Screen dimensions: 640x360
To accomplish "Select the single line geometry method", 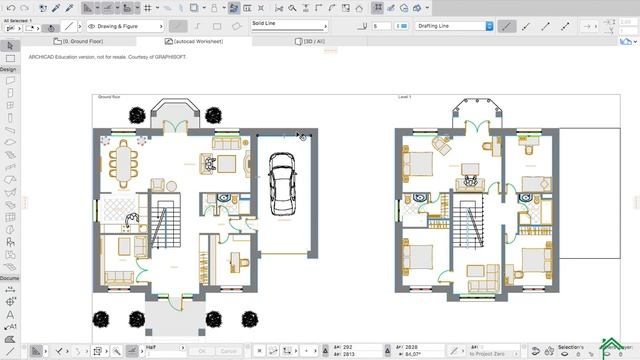I will [178, 26].
